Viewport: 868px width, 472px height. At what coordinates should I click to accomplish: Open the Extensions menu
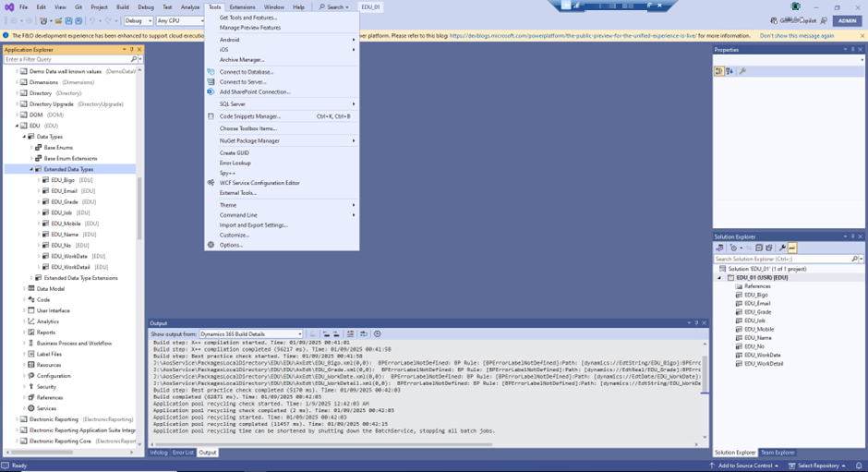pyautogui.click(x=242, y=6)
